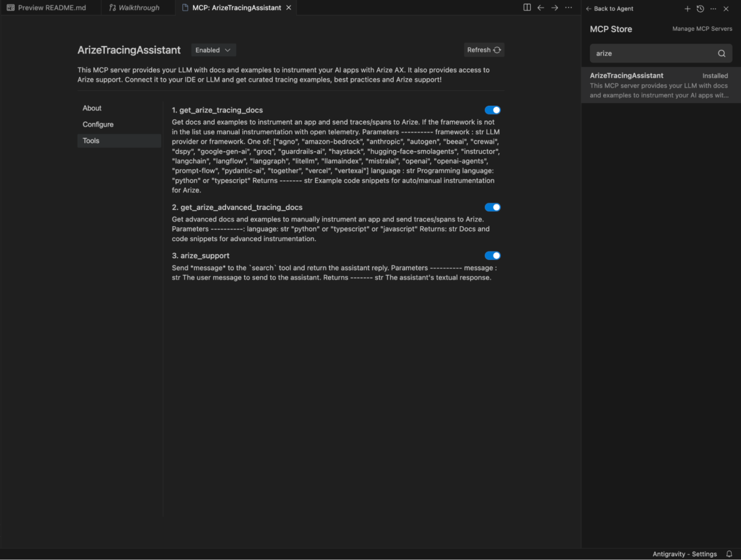Disable the arize_support tool
Viewport: 741px width, 560px height.
click(x=493, y=255)
